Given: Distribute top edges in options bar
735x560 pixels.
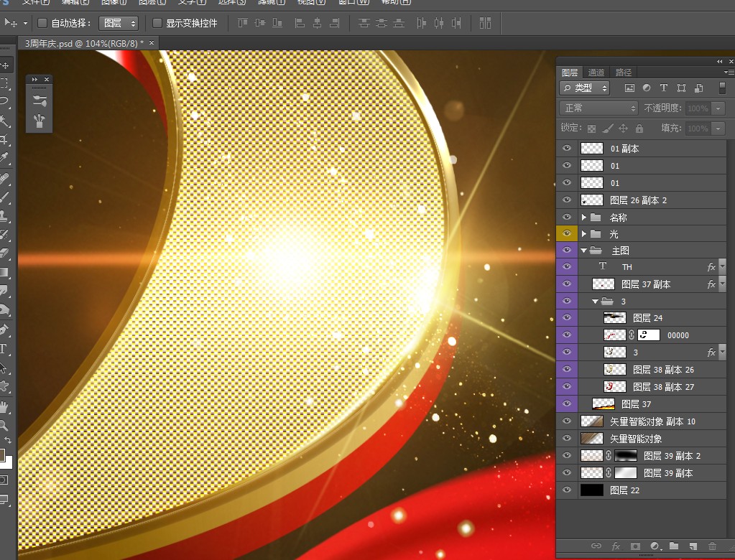Looking at the screenshot, I should tap(364, 22).
